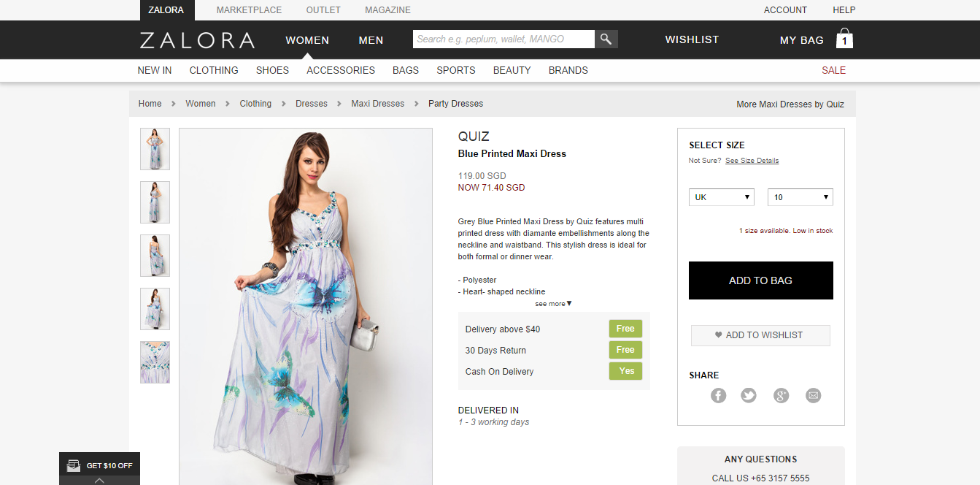The height and width of the screenshot is (485, 980).
Task: Go to Women breadcrumb
Action: 201,104
